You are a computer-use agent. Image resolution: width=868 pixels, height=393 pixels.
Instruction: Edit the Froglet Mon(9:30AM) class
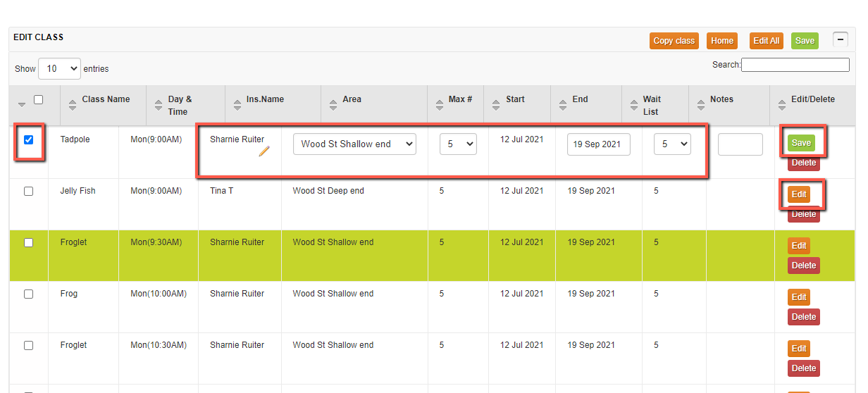(x=799, y=246)
